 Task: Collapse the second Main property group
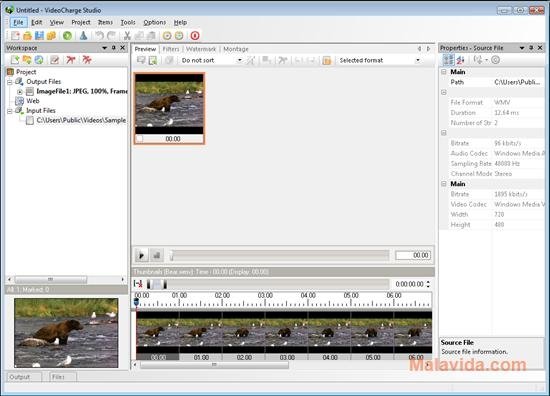(x=444, y=184)
